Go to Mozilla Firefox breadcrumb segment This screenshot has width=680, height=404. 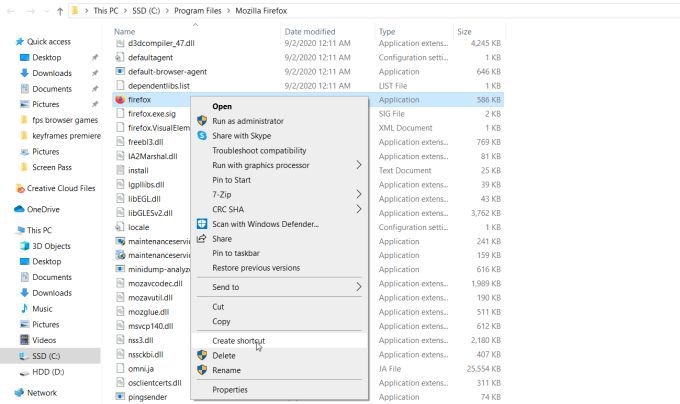(261, 11)
